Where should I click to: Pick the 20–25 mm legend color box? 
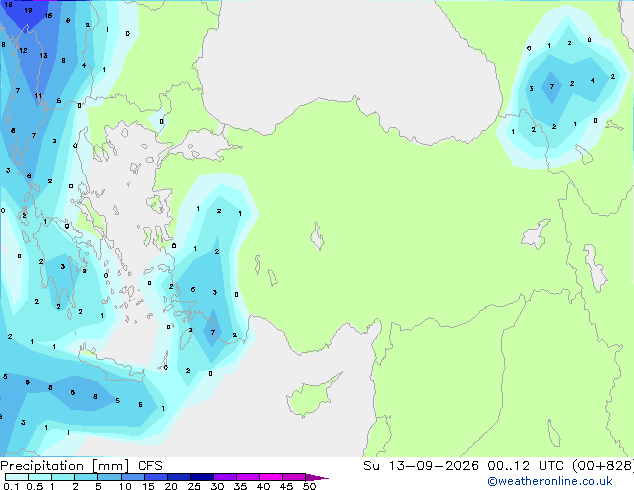tap(179, 477)
